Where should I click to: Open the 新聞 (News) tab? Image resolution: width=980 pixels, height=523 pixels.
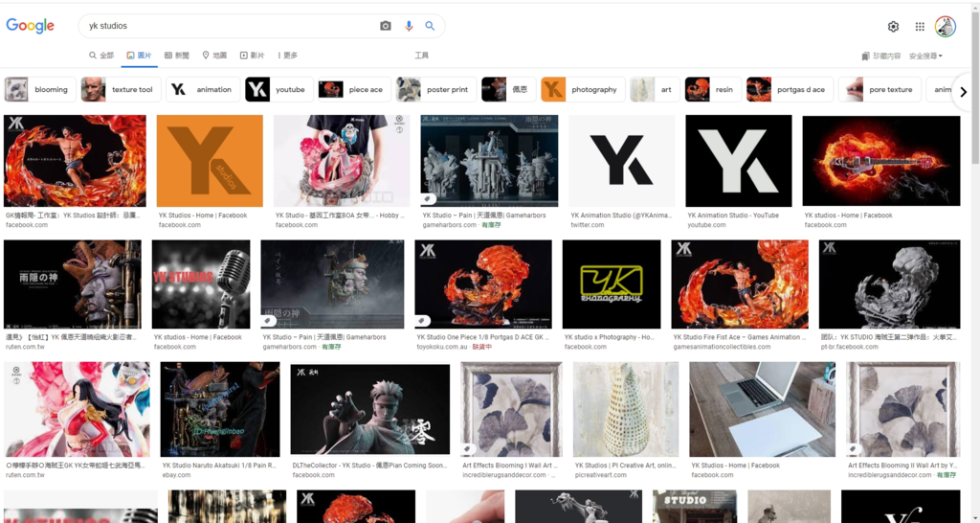coord(176,56)
